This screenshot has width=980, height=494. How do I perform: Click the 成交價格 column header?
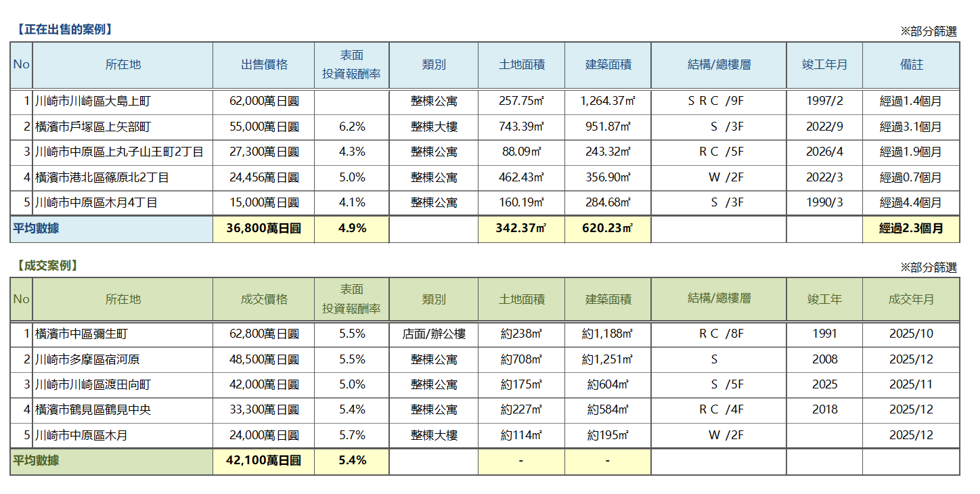[264, 299]
